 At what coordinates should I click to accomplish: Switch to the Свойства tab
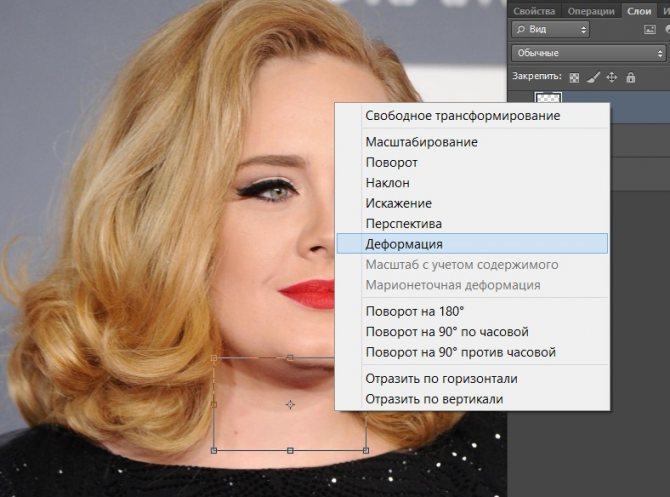pos(534,10)
